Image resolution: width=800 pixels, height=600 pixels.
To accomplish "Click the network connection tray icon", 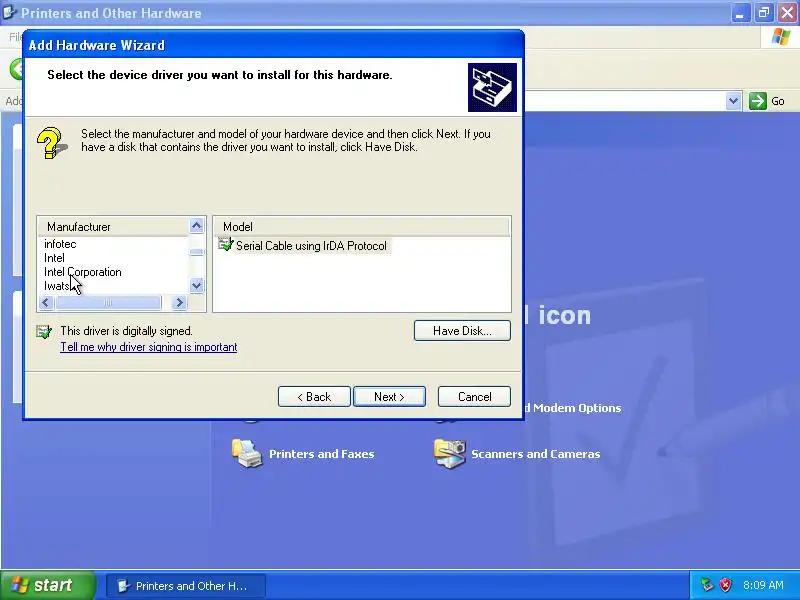I will pyautogui.click(x=707, y=585).
